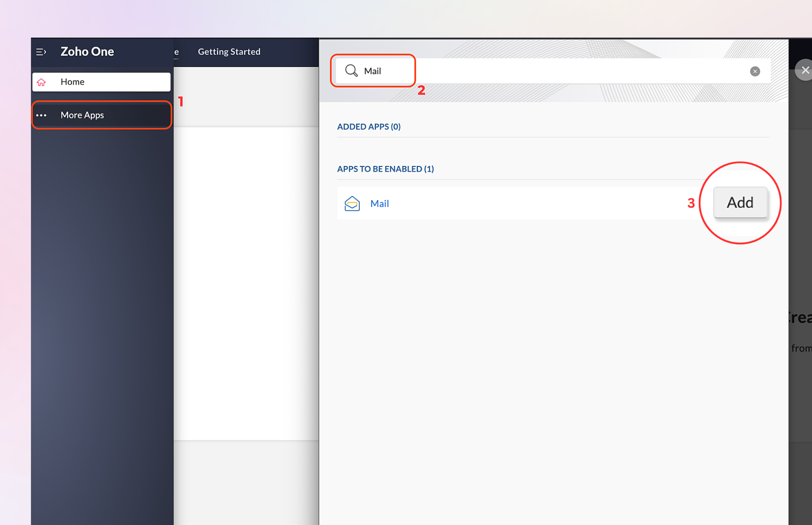Click the Zoho One title

(87, 52)
